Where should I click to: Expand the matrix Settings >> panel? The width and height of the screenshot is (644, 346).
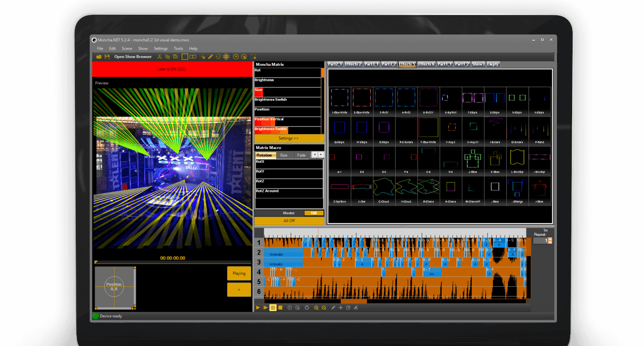[289, 138]
